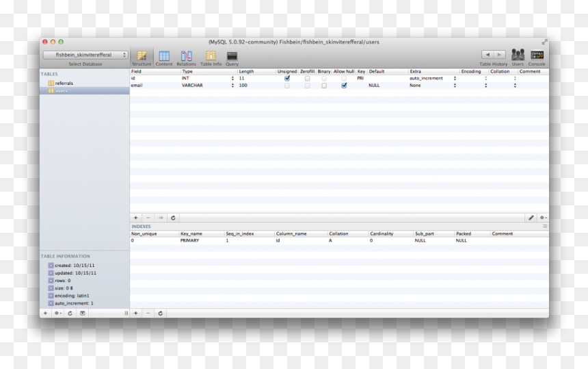Toggle Allow Null for the id field
The image size is (588, 369).
pyautogui.click(x=344, y=79)
